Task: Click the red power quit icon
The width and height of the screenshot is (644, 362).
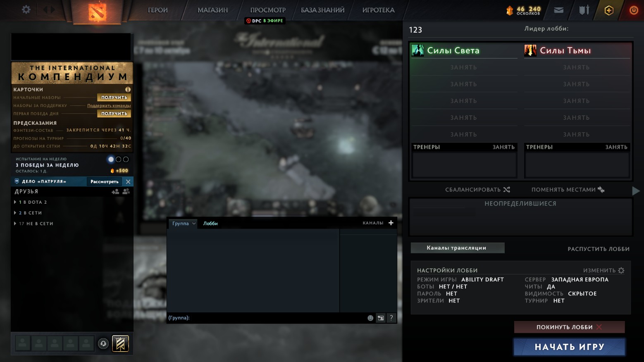Action: 634,10
